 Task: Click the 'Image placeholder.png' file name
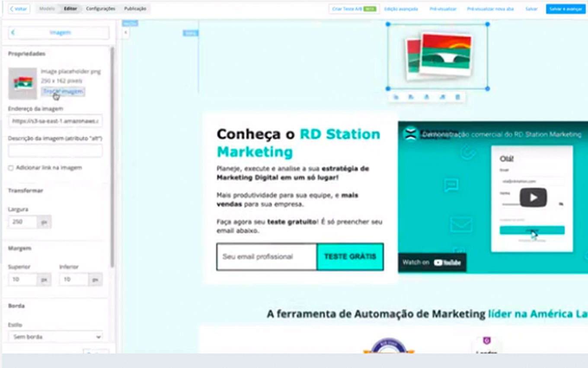(71, 71)
